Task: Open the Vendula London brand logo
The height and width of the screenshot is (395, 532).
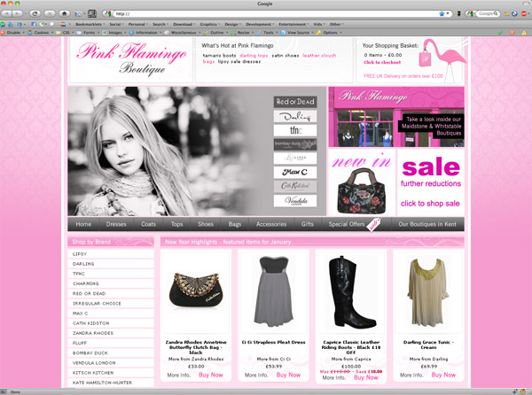Action: 294,199
